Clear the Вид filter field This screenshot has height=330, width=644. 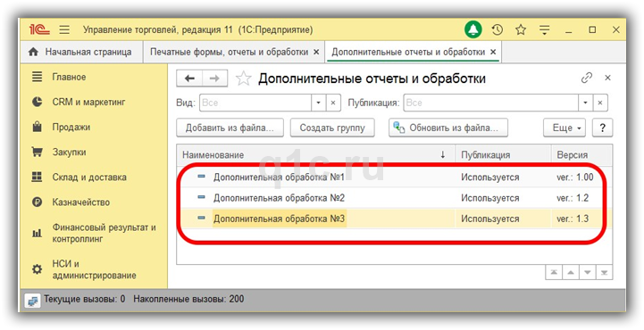click(x=333, y=103)
